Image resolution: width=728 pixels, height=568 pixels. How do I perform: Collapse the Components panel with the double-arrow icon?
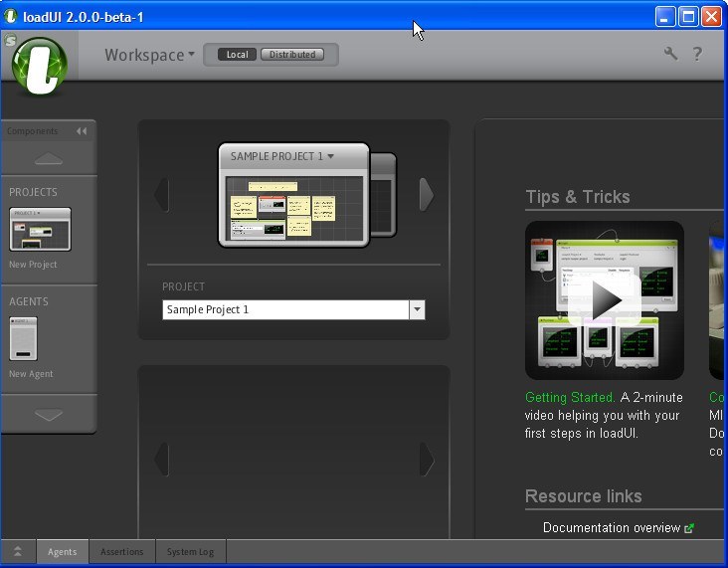(x=82, y=131)
